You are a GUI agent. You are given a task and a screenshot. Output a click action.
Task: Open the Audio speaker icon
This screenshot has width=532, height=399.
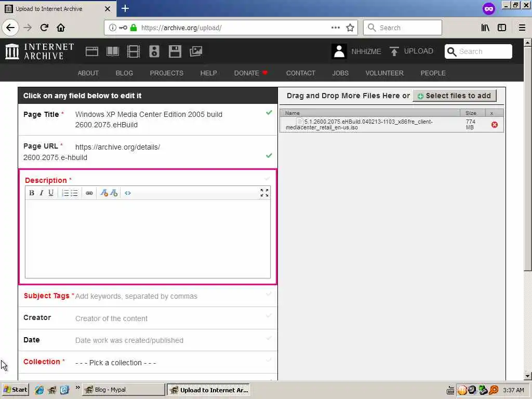[154, 51]
